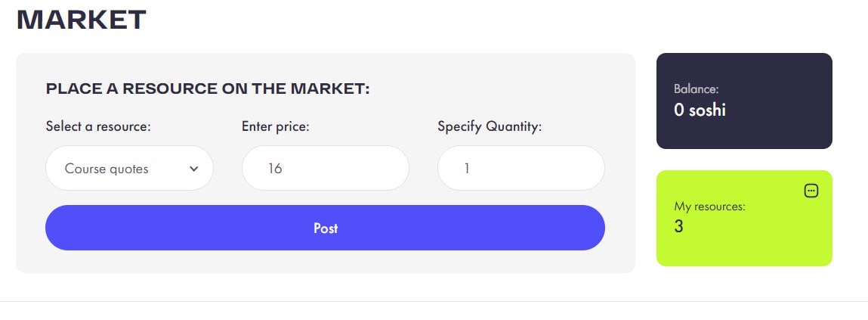868x320 pixels.
Task: Click the 'Specify Quantity:' label
Action: tap(490, 126)
